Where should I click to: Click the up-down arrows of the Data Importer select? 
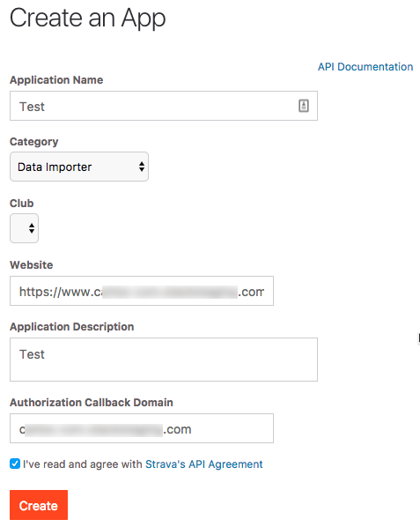[x=142, y=167]
